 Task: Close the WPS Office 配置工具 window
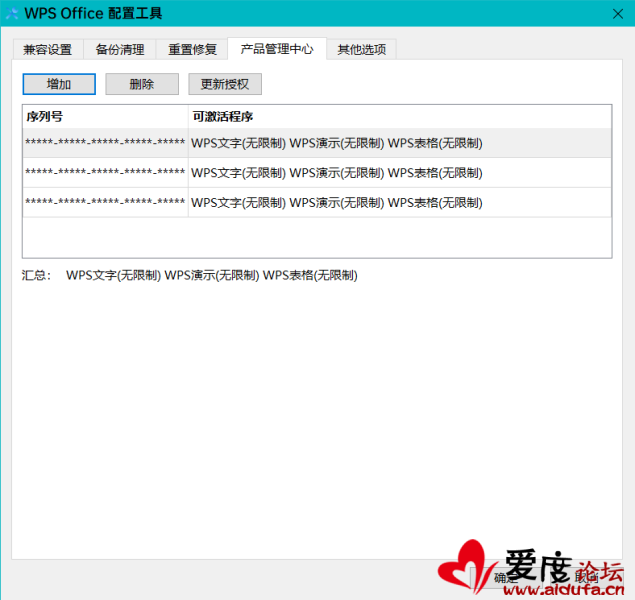click(618, 14)
